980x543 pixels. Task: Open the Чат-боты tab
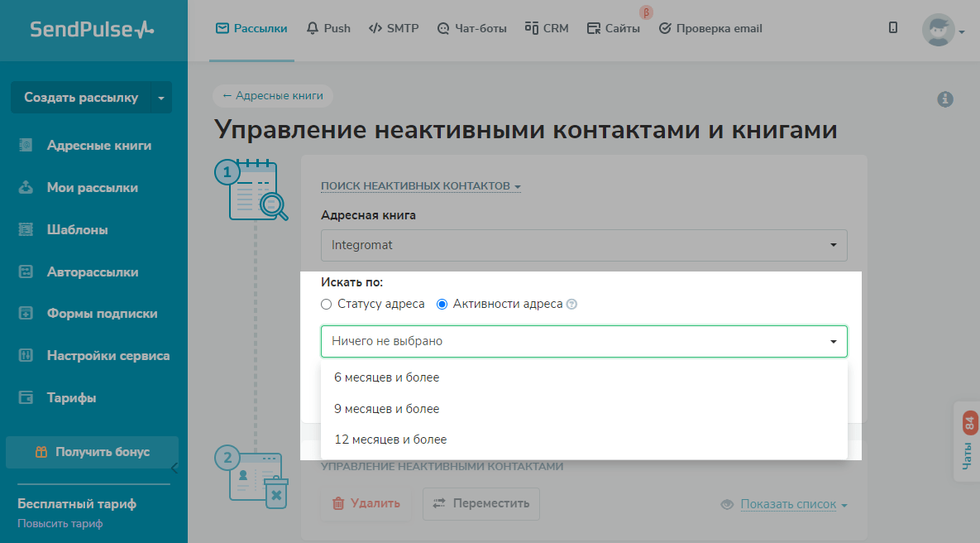coord(471,28)
